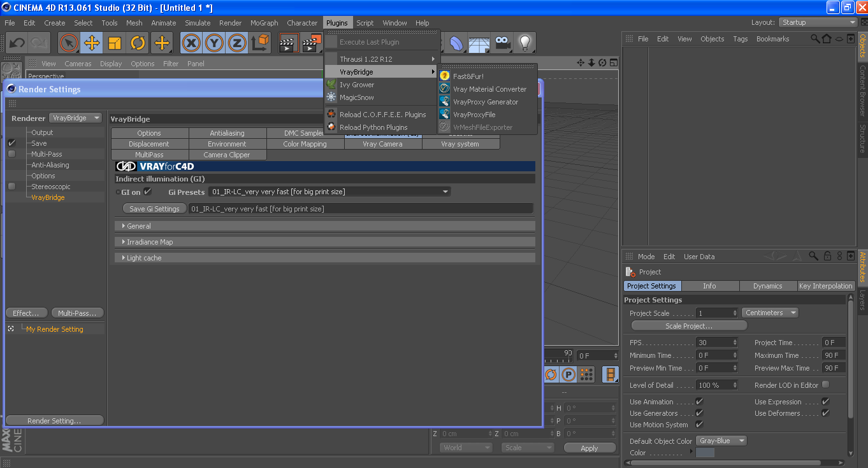The height and width of the screenshot is (468, 868).
Task: Select VrayBridge in the render settings tree
Action: pos(48,197)
